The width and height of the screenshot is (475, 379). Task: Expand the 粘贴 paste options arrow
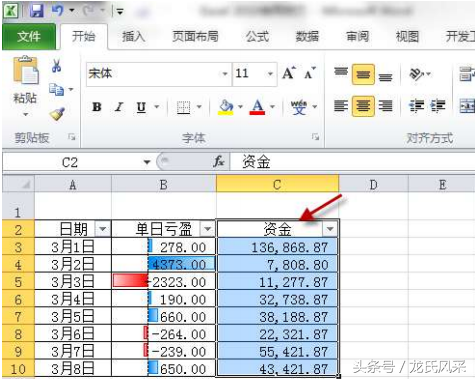click(25, 115)
